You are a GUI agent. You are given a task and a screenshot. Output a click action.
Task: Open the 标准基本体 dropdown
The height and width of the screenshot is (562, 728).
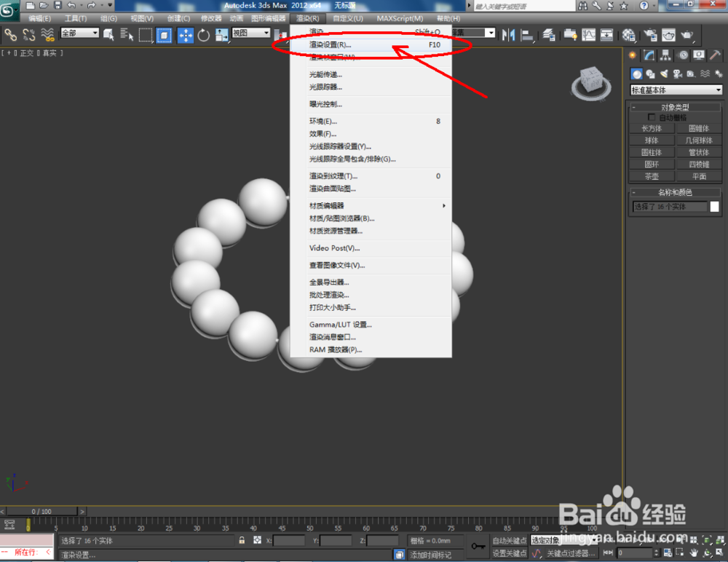click(676, 90)
